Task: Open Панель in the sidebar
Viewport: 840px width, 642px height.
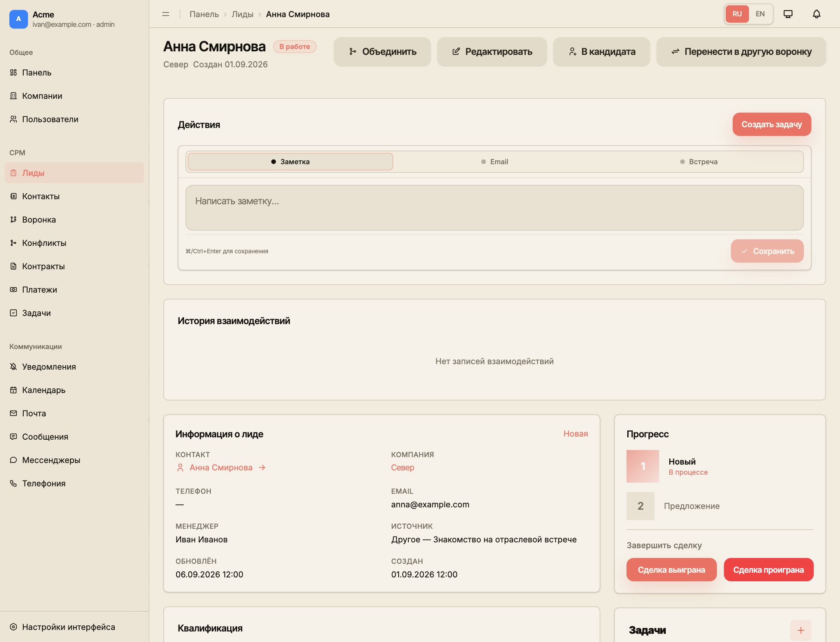Action: [x=74, y=72]
